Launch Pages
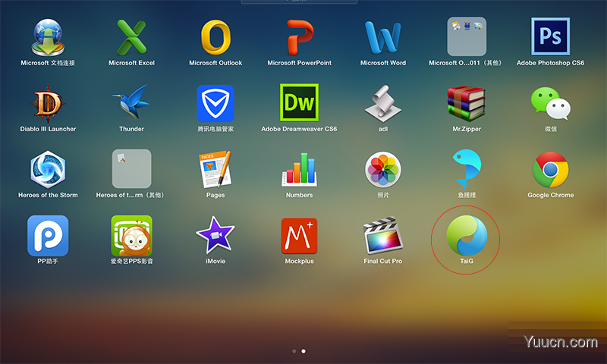This screenshot has height=364, width=607. click(215, 169)
